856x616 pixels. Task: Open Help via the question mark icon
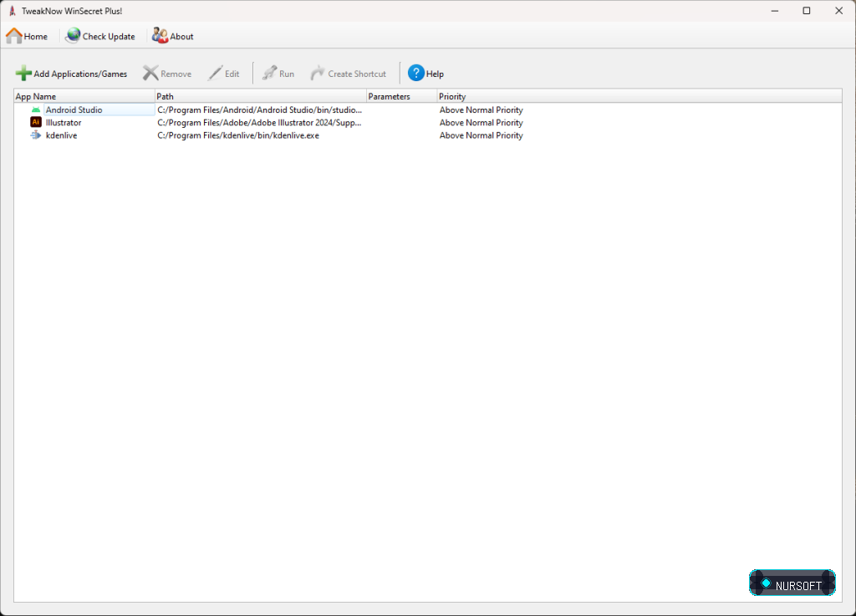click(415, 73)
